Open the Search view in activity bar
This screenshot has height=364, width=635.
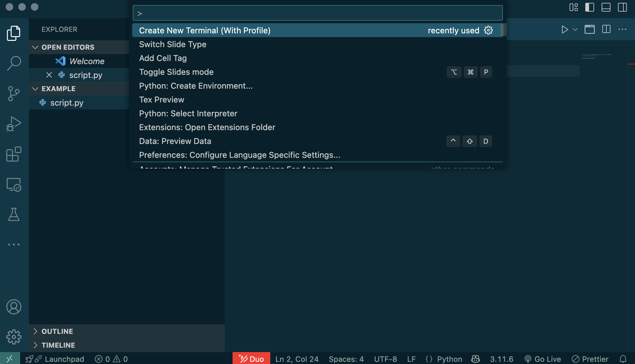[x=14, y=63]
